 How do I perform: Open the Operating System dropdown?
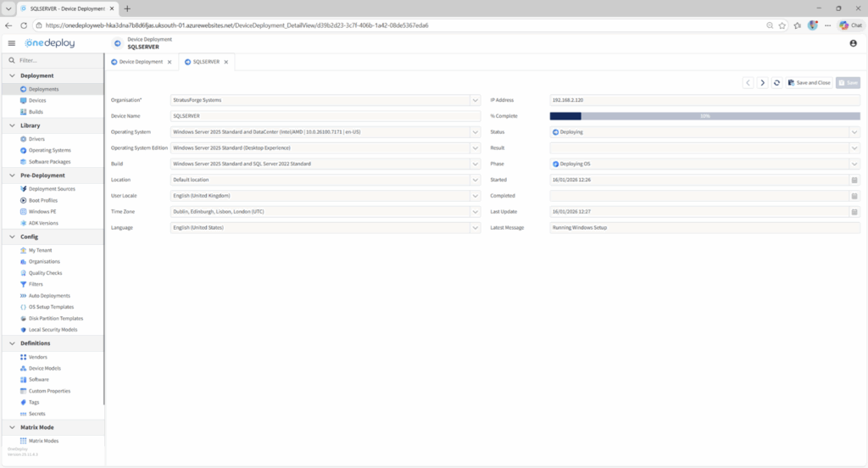[x=475, y=132]
